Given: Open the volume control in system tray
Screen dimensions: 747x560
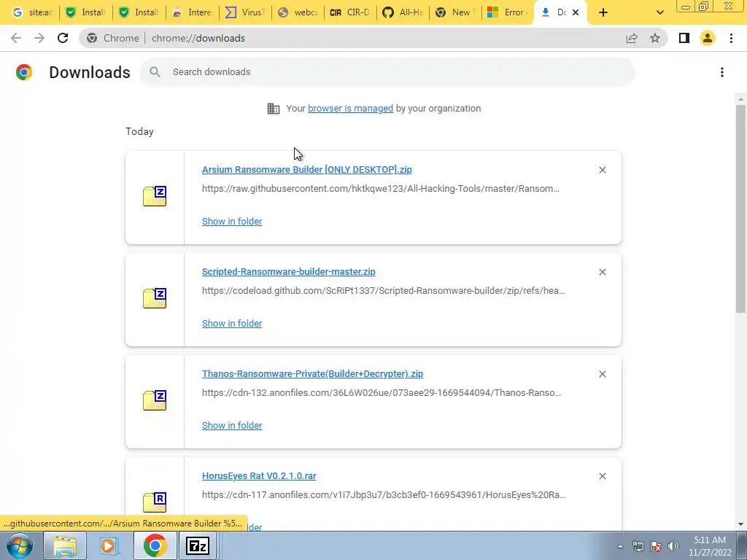Looking at the screenshot, I should coord(673,546).
